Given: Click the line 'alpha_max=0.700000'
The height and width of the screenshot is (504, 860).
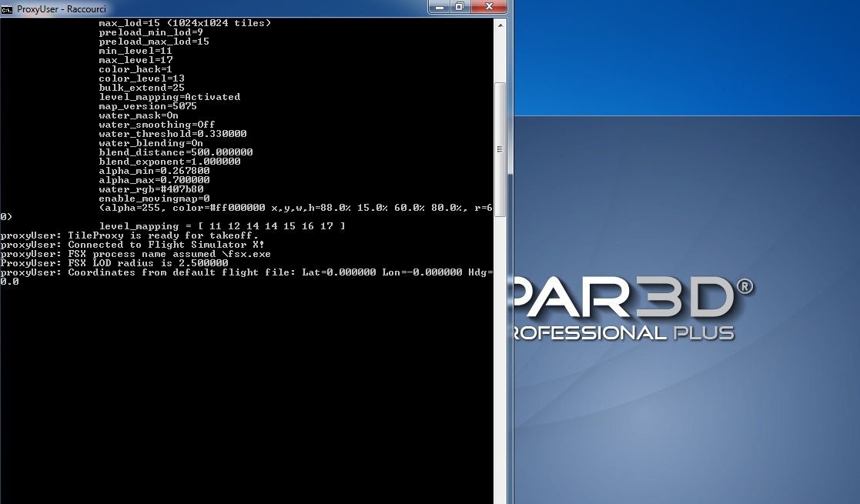Looking at the screenshot, I should (x=154, y=180).
